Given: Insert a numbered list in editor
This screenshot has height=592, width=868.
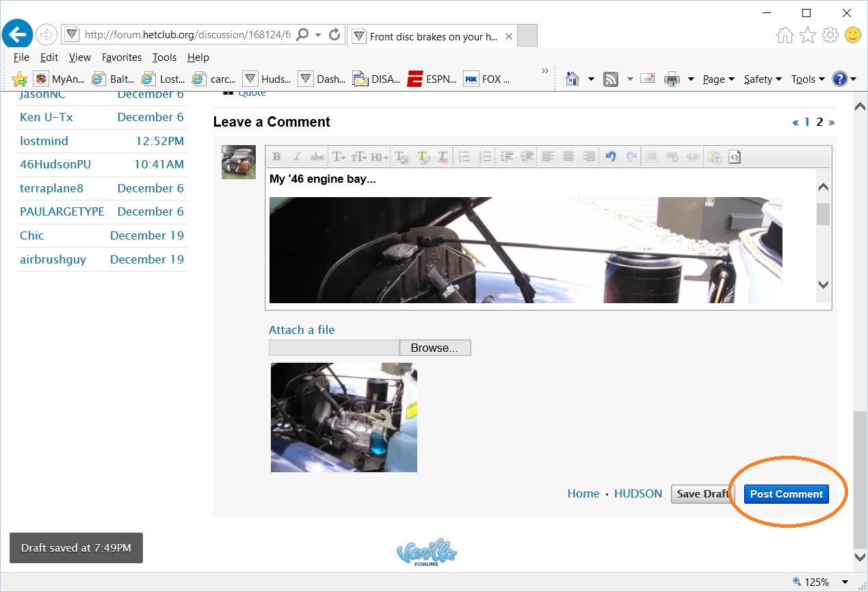Looking at the screenshot, I should [485, 157].
